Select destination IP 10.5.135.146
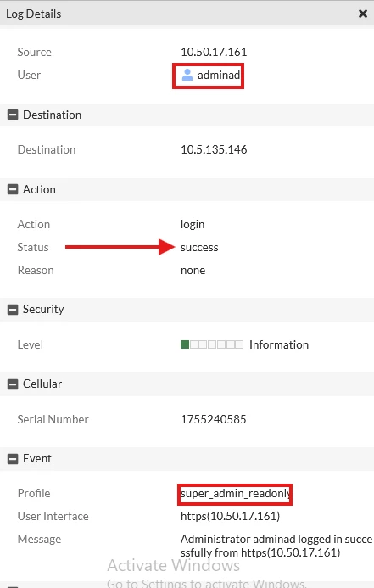 pos(214,149)
